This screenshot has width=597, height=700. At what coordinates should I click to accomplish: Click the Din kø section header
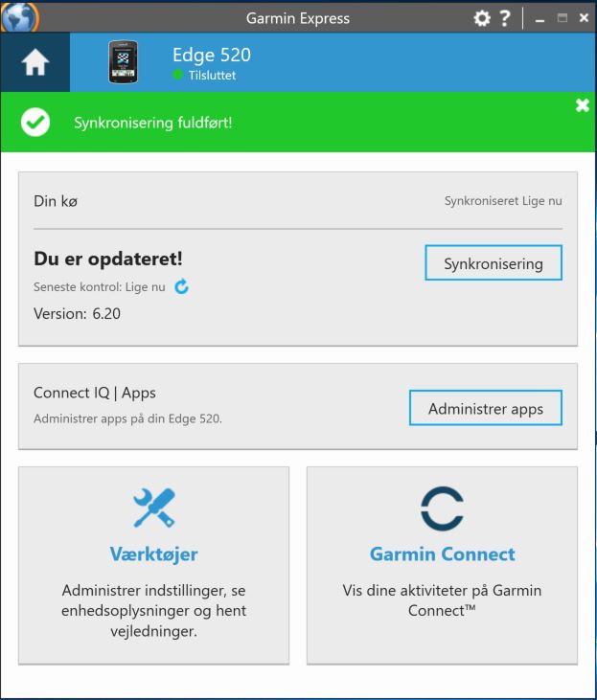pos(56,201)
